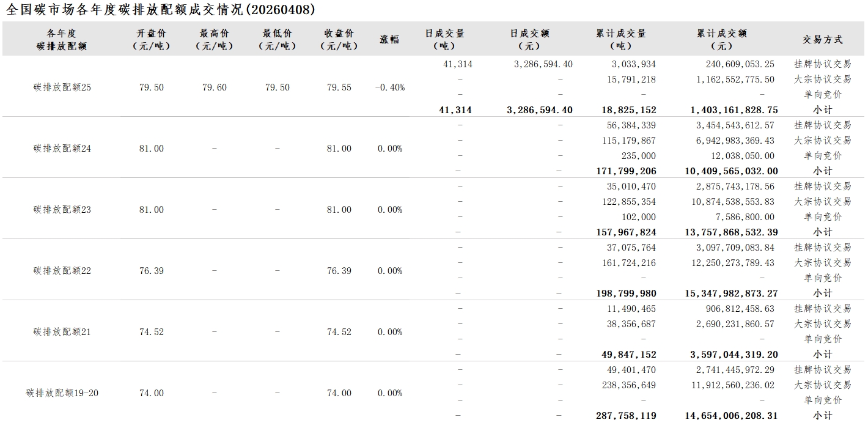Click the 涨幅 column header
The image size is (868, 428).
tap(389, 39)
